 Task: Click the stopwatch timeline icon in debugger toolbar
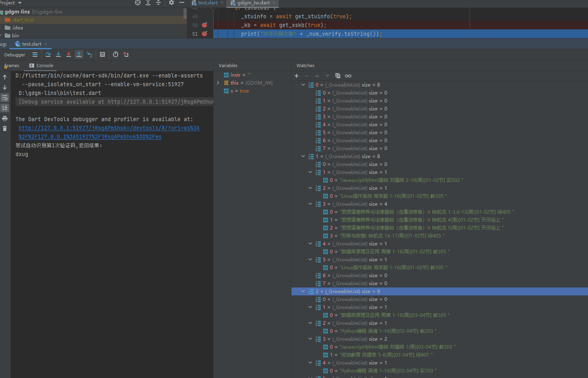click(x=116, y=54)
